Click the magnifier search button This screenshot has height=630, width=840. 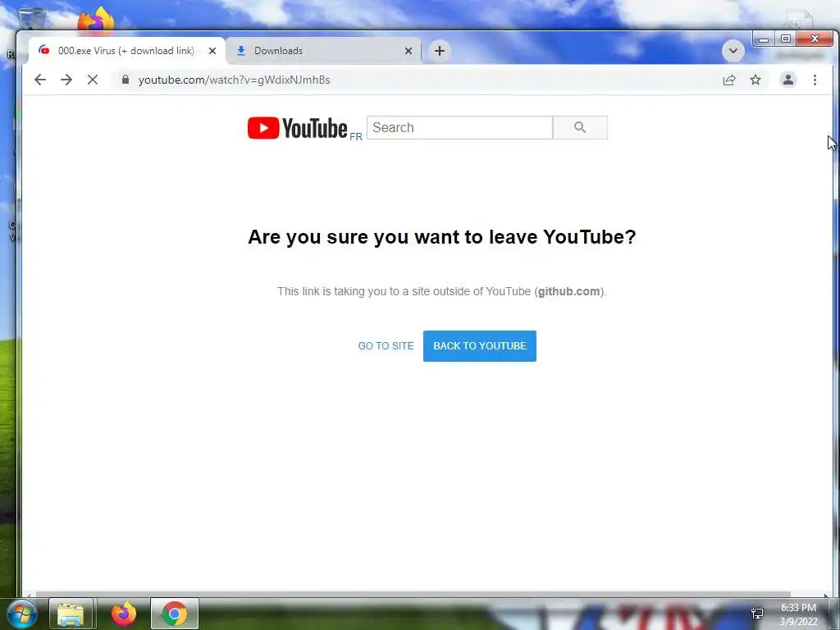tap(580, 127)
